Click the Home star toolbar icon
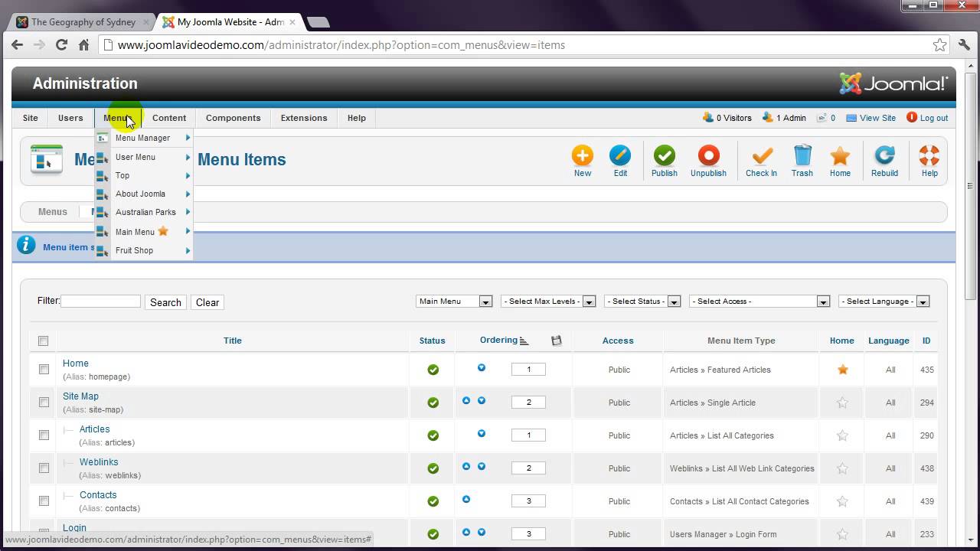 tap(840, 155)
